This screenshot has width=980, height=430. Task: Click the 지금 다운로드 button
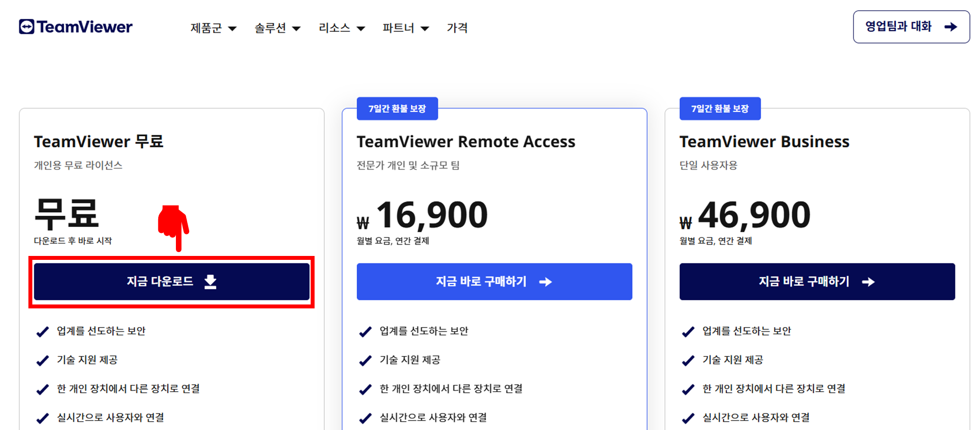171,281
